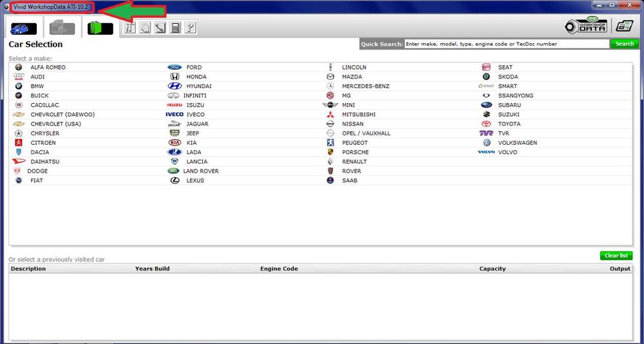
Task: Choose LEXUS from the make list
Action: [x=195, y=180]
